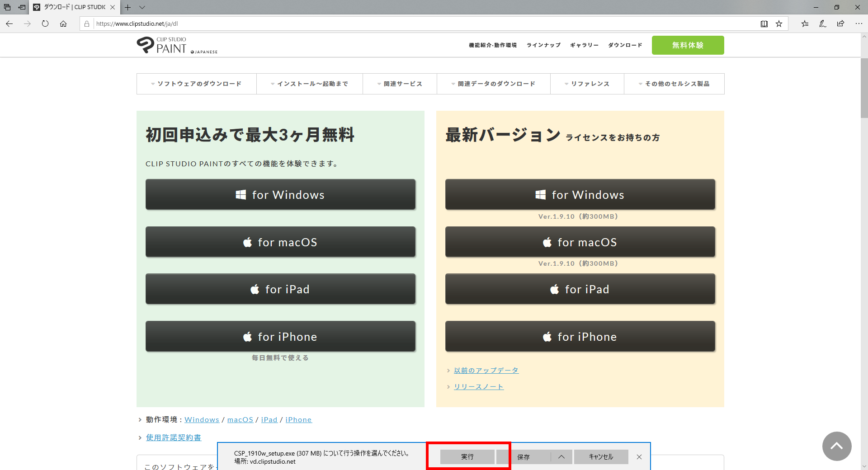Click scrollbar down arrow
Screen dimensions: 868x470
pyautogui.click(x=864, y=466)
